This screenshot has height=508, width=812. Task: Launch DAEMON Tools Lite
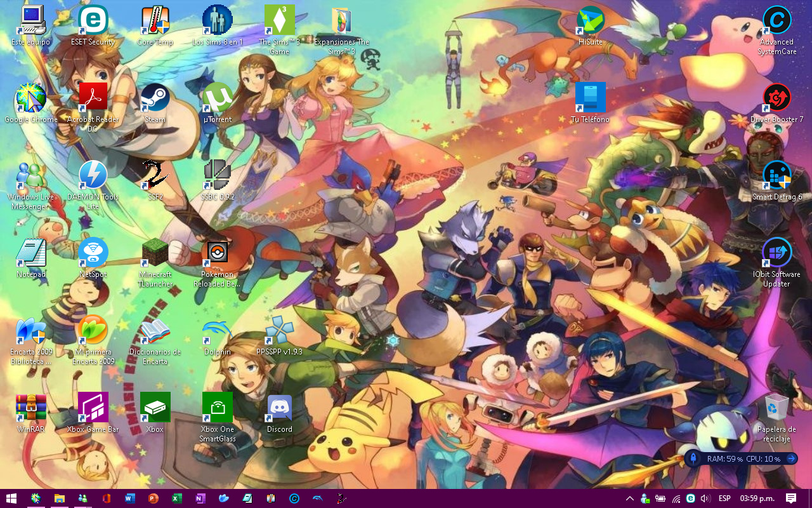pos(93,185)
